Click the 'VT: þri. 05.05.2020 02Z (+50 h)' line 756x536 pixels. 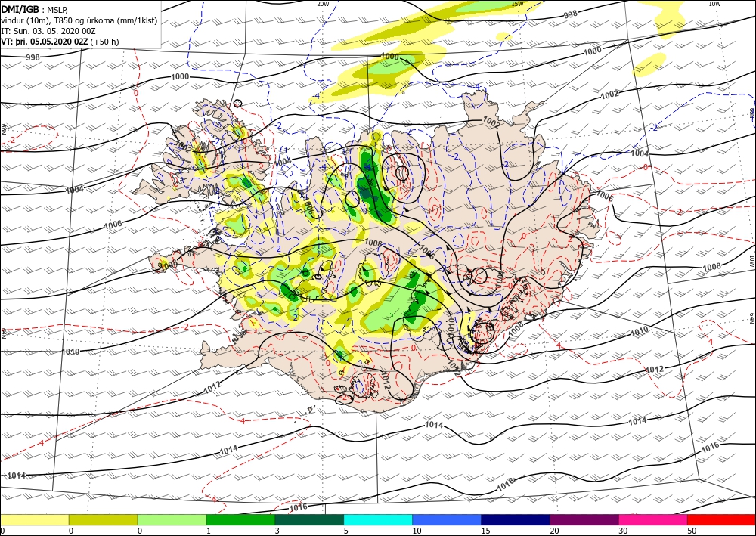click(x=60, y=42)
